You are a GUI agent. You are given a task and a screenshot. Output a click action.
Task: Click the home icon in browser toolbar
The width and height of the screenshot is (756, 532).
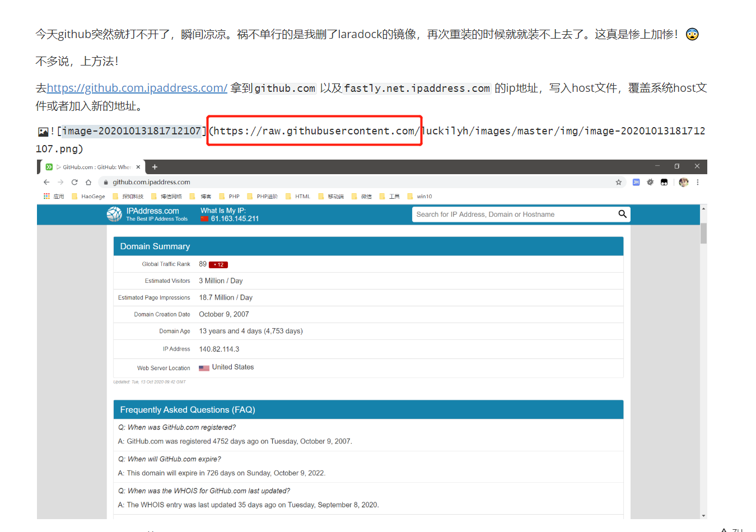pyautogui.click(x=88, y=182)
